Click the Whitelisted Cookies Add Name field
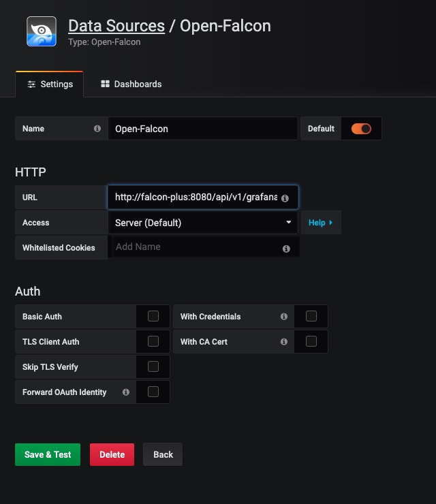 204,247
